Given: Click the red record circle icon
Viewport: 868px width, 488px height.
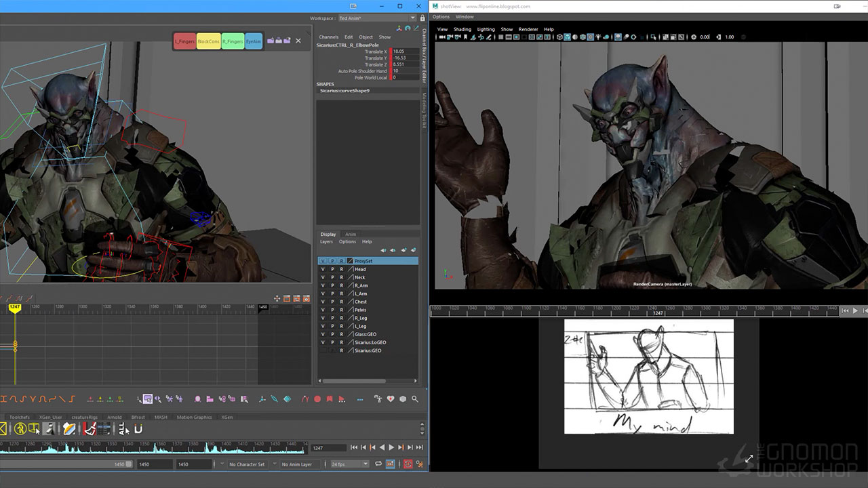Looking at the screenshot, I should (317, 399).
